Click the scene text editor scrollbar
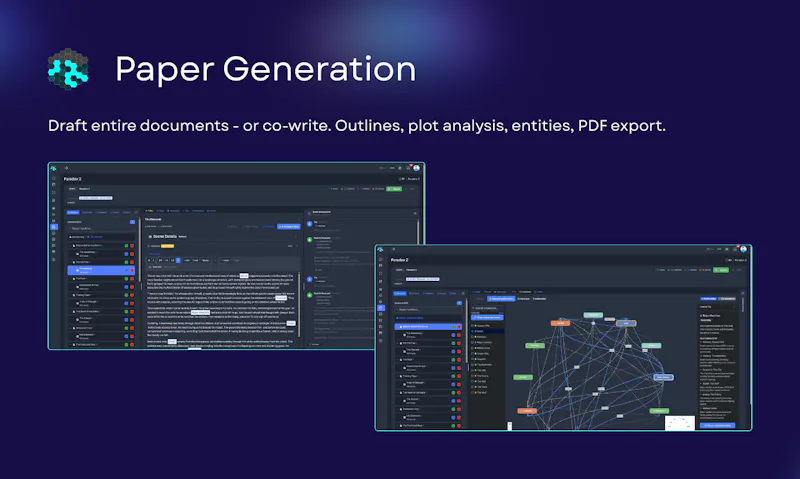This screenshot has width=800, height=479. tap(298, 304)
